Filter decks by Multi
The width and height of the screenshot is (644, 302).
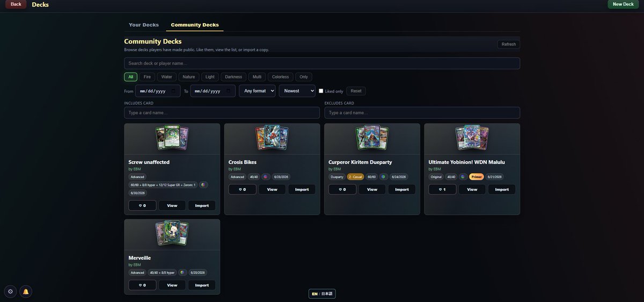[x=257, y=77]
